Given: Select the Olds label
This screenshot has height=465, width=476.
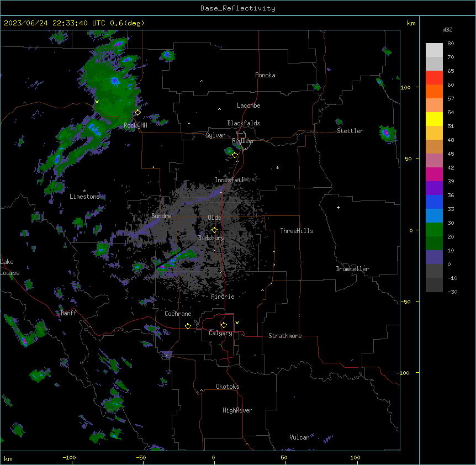Looking at the screenshot, I should point(214,218).
